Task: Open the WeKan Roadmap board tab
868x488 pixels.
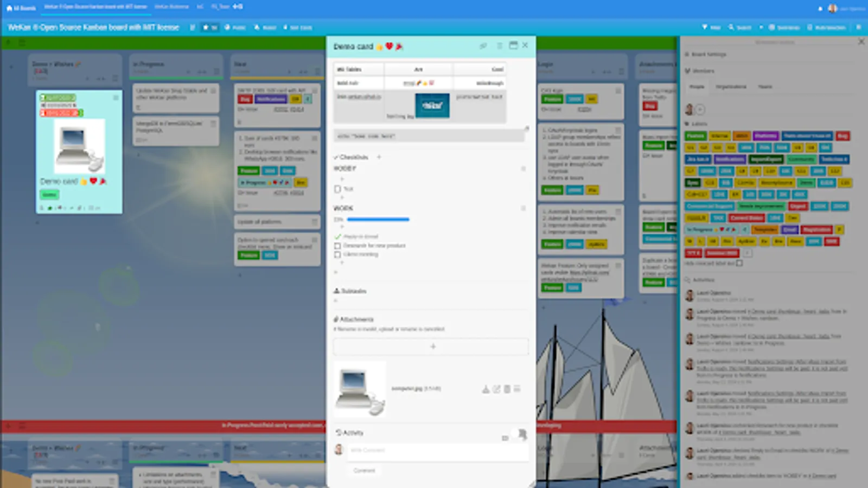Action: [171, 7]
